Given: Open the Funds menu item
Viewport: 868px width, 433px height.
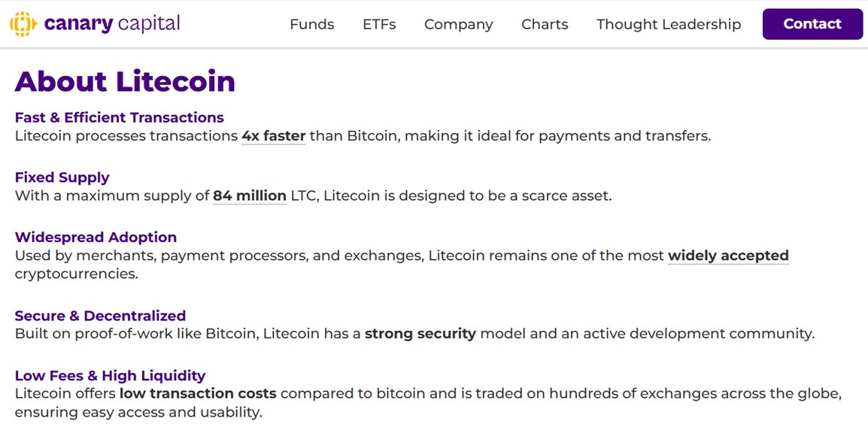Looking at the screenshot, I should (311, 24).
